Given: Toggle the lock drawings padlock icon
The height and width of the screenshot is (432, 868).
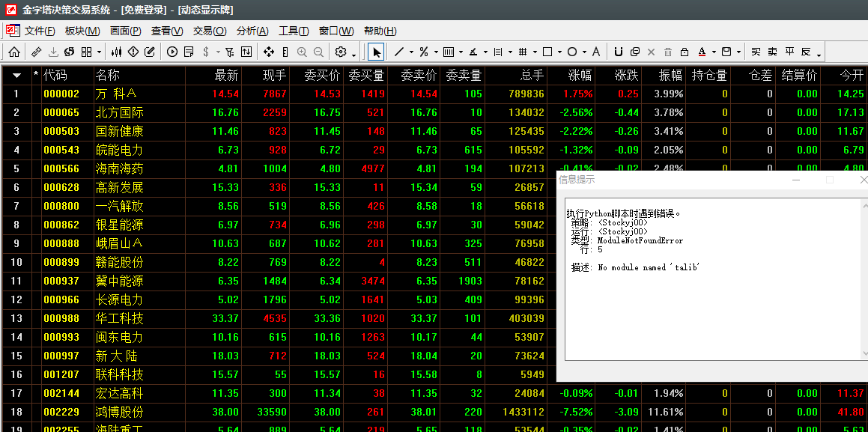Looking at the screenshot, I should 685,52.
